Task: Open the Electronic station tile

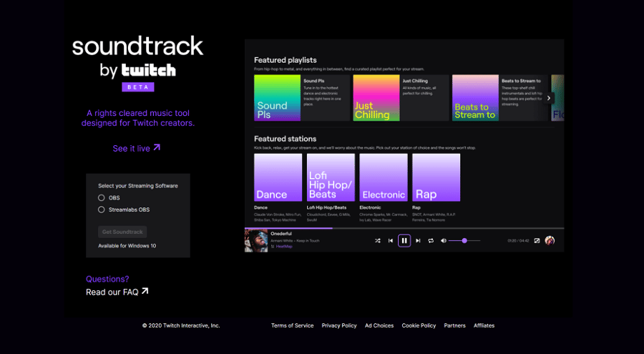Action: 384,177
